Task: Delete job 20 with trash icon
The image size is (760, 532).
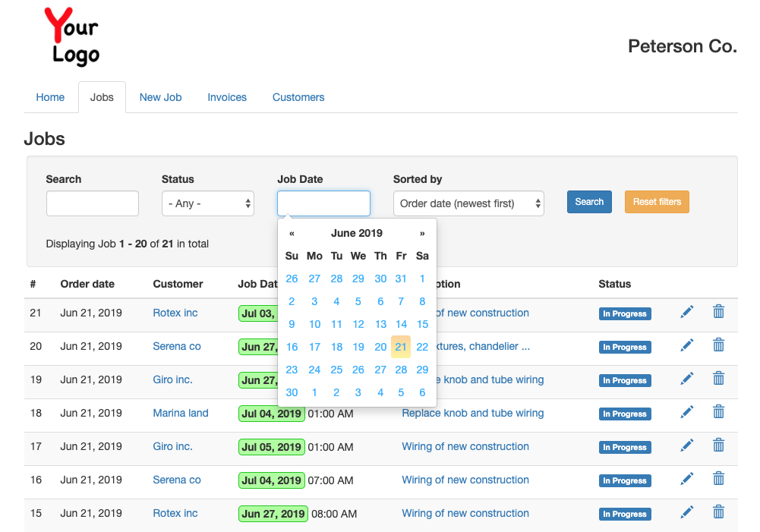Action: pos(718,345)
